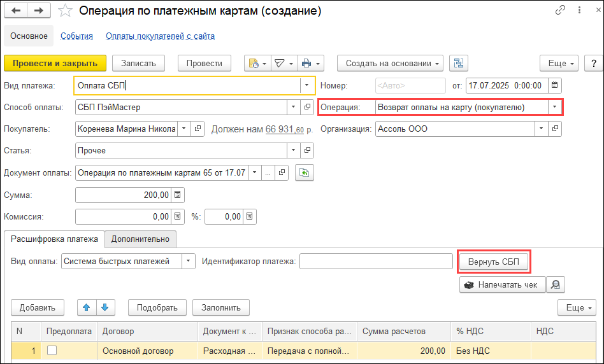Screen dimensions: 604x364
Task: Switch to the Основное section
Action: [29, 36]
